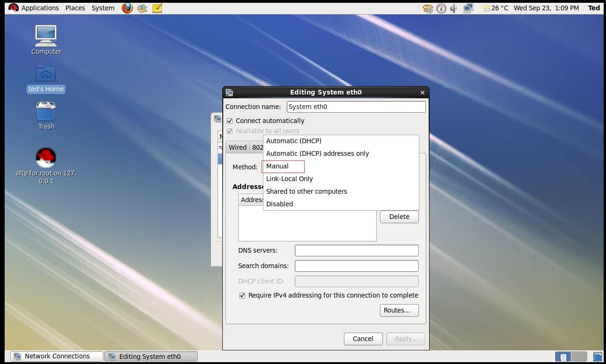The image size is (606, 364).
Task: Launch Firefox from the top panel
Action: [x=127, y=8]
